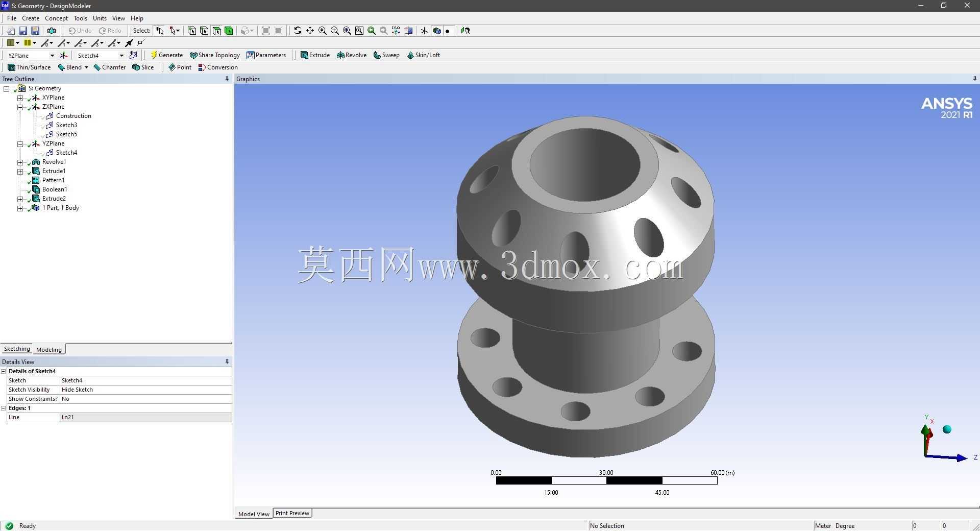The width and height of the screenshot is (980, 531).
Task: Click the cyan ISO ball on triad
Action: pos(947,429)
